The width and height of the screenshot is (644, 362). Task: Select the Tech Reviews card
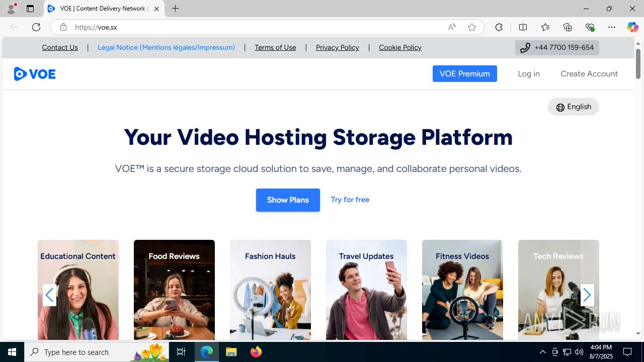(x=558, y=290)
